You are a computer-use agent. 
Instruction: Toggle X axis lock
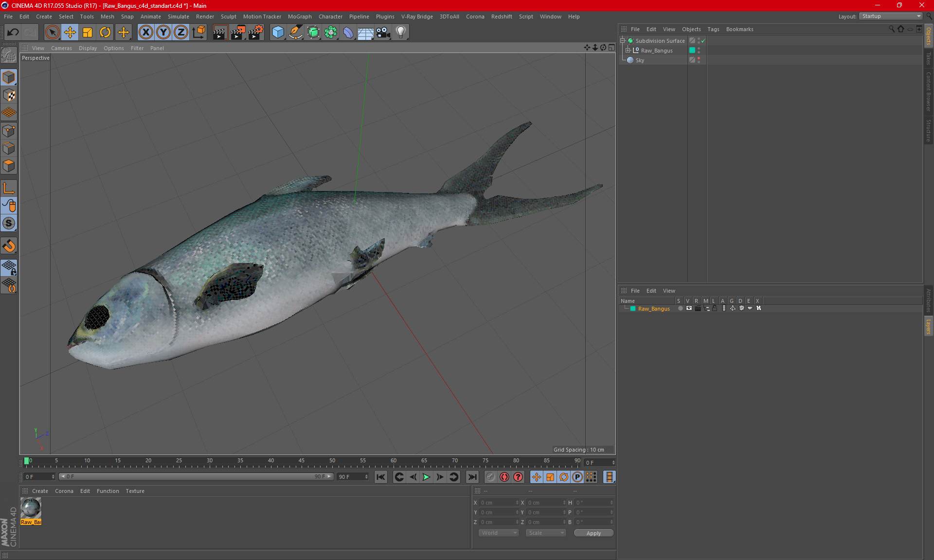click(x=145, y=33)
